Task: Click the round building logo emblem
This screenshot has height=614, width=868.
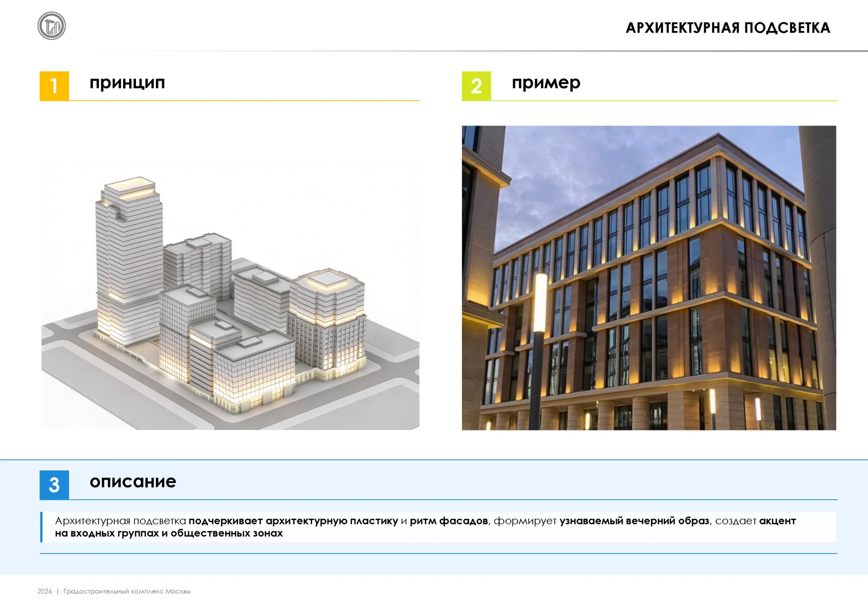Action: click(x=52, y=26)
